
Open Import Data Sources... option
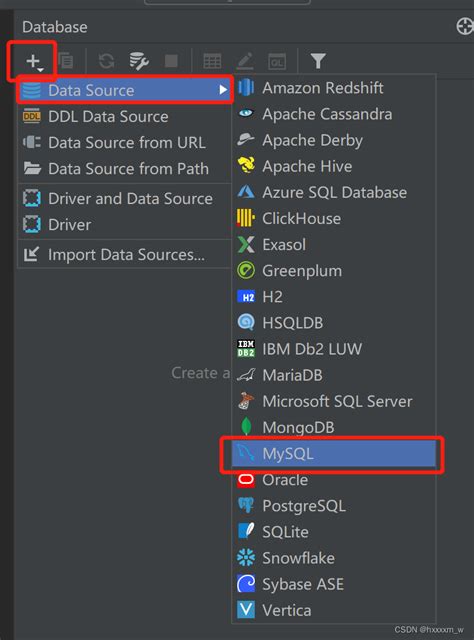point(125,254)
